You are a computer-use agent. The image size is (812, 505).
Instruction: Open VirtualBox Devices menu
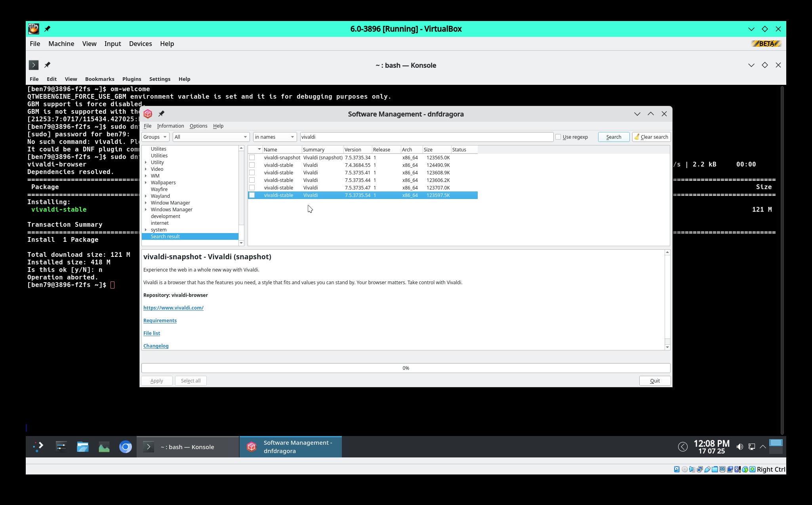click(x=140, y=44)
